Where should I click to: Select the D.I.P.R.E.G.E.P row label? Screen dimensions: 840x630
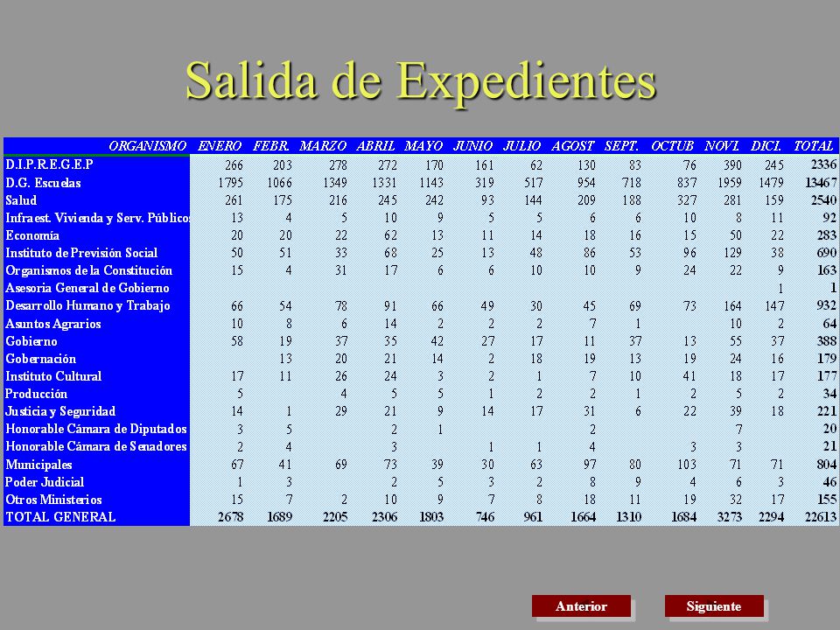tap(49, 164)
